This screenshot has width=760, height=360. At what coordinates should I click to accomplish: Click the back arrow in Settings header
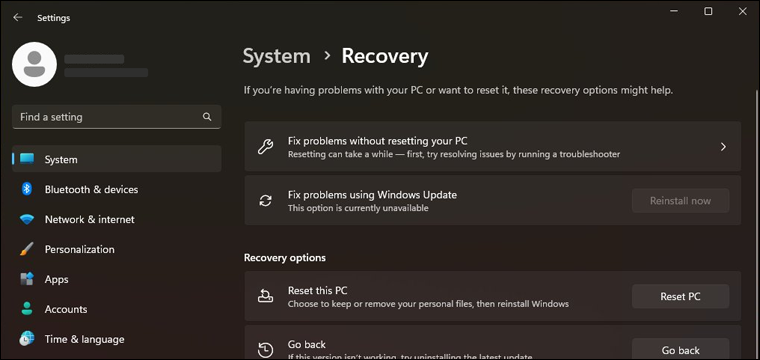click(18, 17)
